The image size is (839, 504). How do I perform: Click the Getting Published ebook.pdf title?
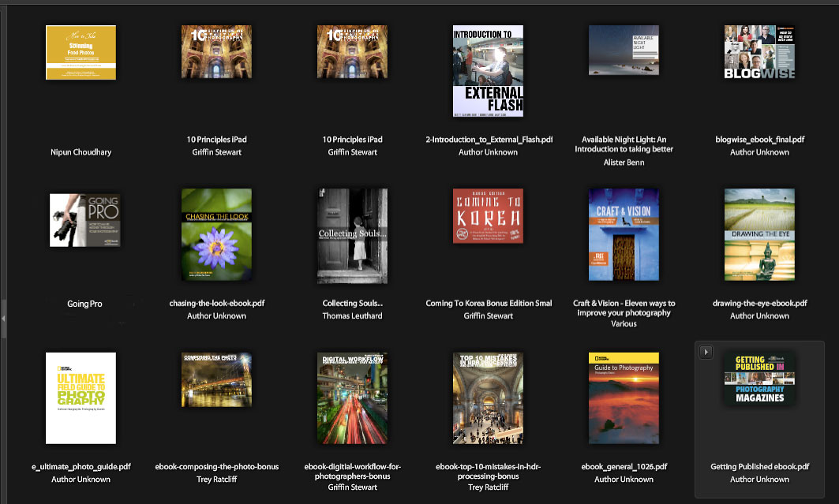[x=759, y=467]
